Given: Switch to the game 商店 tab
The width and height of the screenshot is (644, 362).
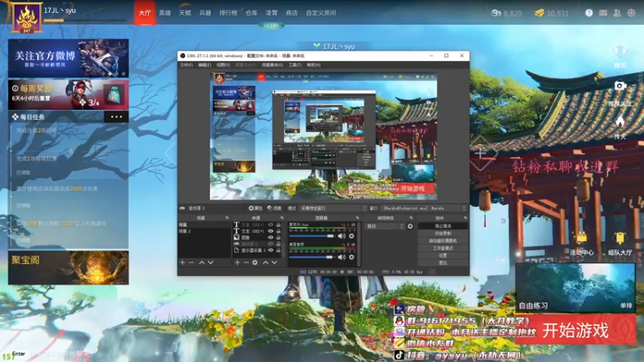Looking at the screenshot, I should [x=291, y=13].
